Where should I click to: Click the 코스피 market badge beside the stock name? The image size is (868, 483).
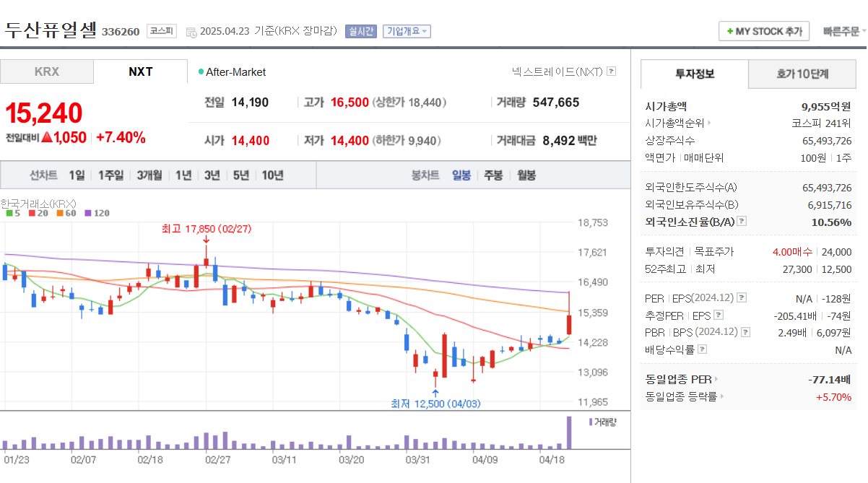(162, 31)
